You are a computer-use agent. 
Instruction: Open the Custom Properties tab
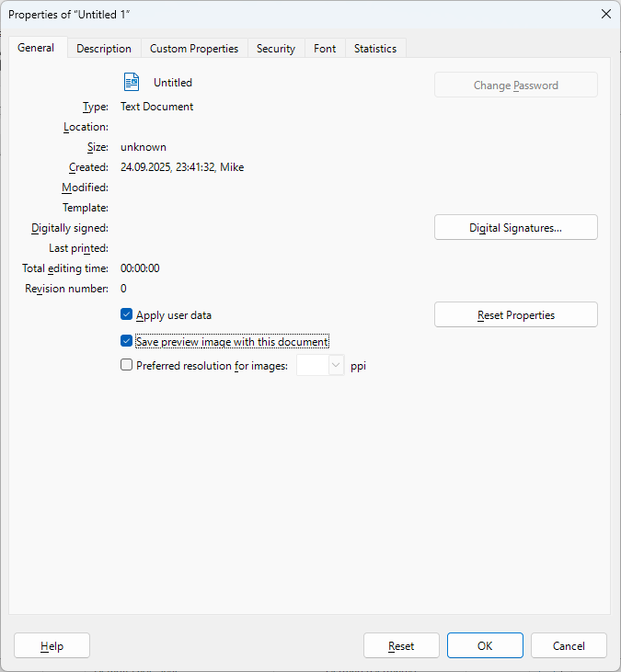[194, 49]
